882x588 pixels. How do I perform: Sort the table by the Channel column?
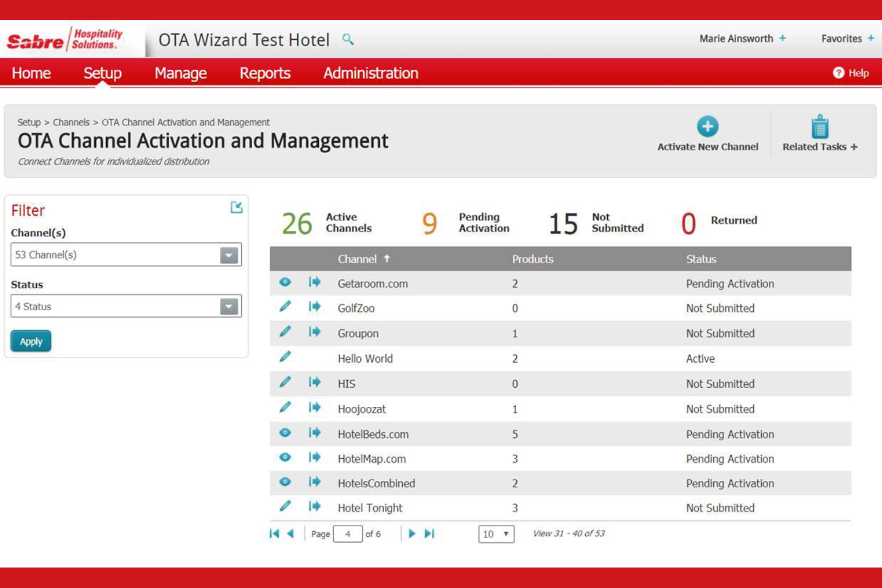(x=364, y=259)
